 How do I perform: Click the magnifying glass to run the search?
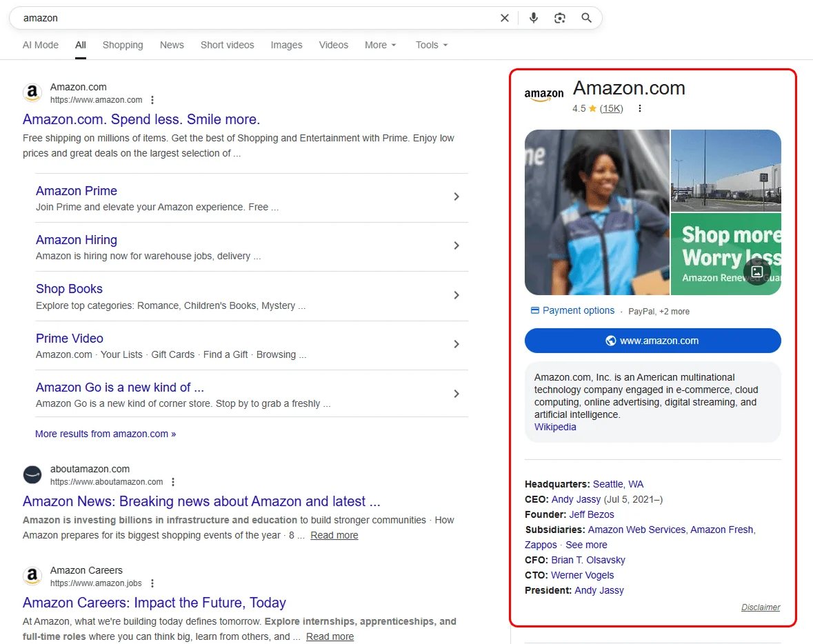point(586,18)
